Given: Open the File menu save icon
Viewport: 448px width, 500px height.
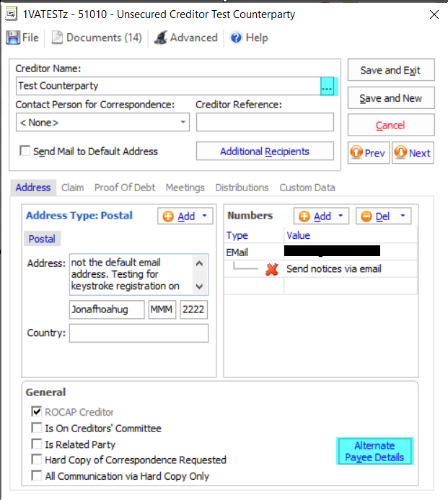Looking at the screenshot, I should [x=13, y=38].
